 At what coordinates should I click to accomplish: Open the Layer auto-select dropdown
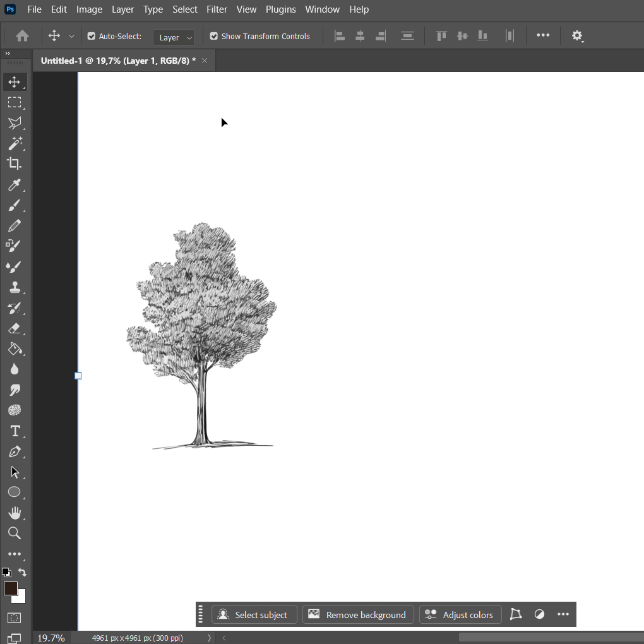pyautogui.click(x=174, y=37)
